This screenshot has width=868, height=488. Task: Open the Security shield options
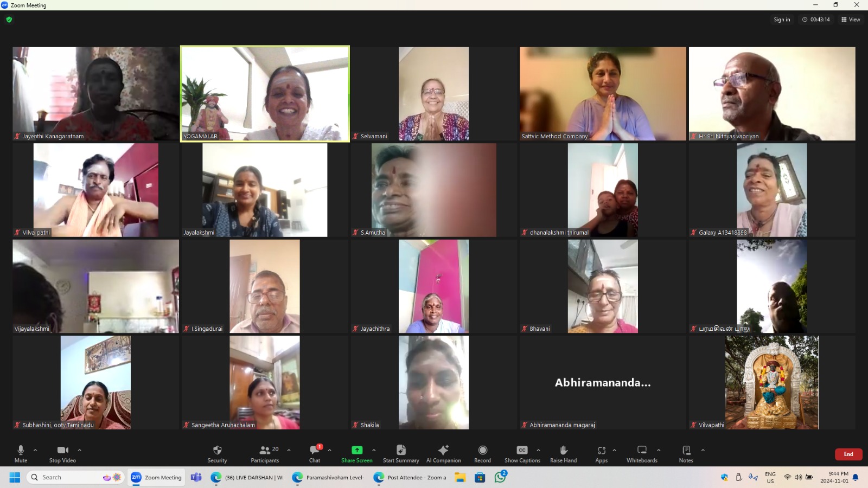click(217, 453)
